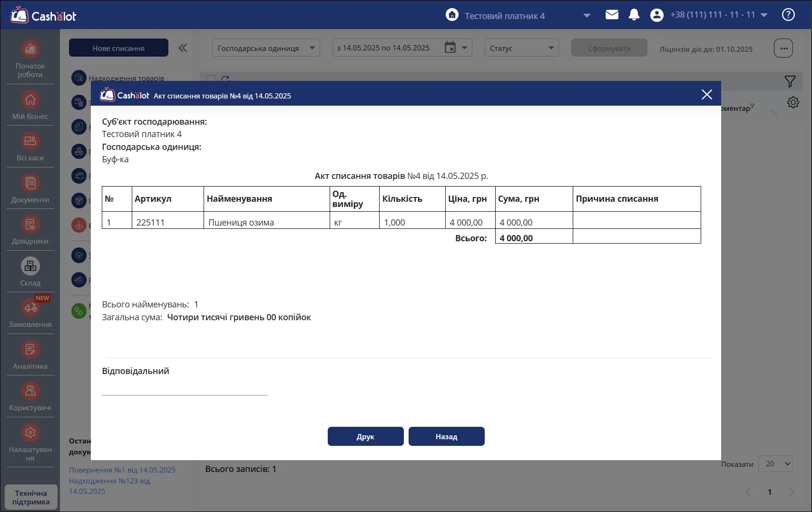Open table settings gear icon
Screen dimensions: 812x512
[x=793, y=102]
